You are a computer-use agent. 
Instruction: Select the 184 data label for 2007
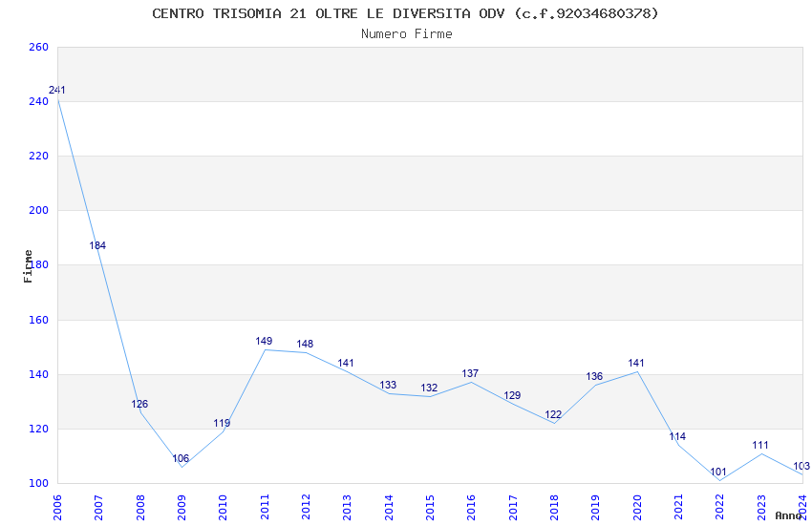tap(97, 245)
